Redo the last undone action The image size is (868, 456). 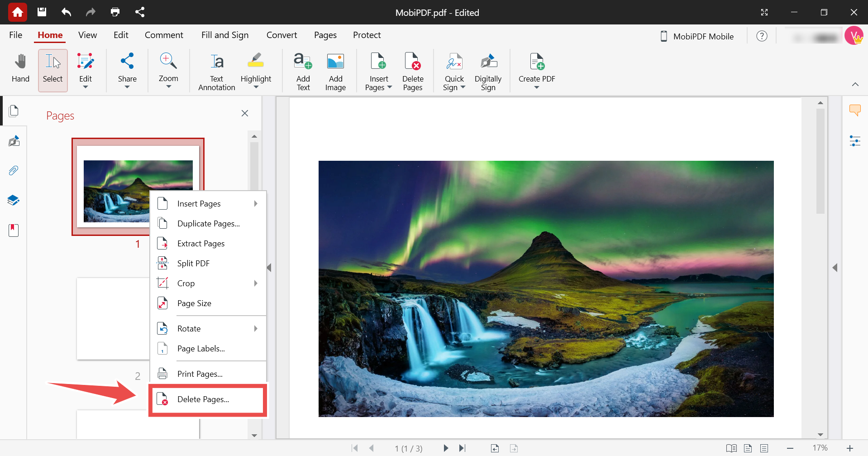pos(91,12)
